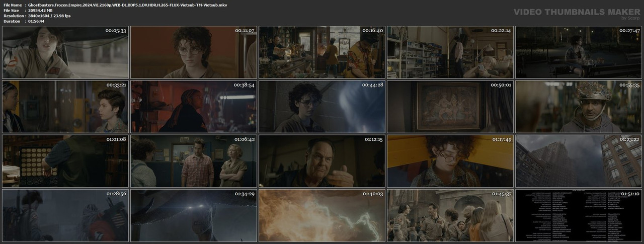
Task: Select the thumbnail at 00:44:28
Action: coord(321,107)
